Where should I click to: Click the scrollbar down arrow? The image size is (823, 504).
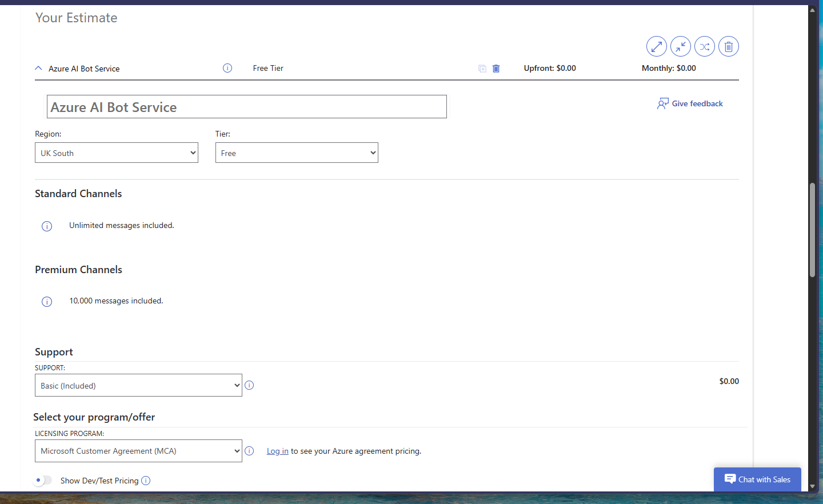tap(812, 486)
